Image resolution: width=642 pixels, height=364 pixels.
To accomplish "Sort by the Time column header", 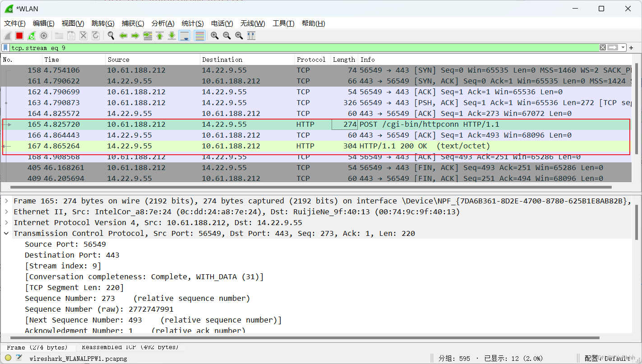I will coord(74,60).
